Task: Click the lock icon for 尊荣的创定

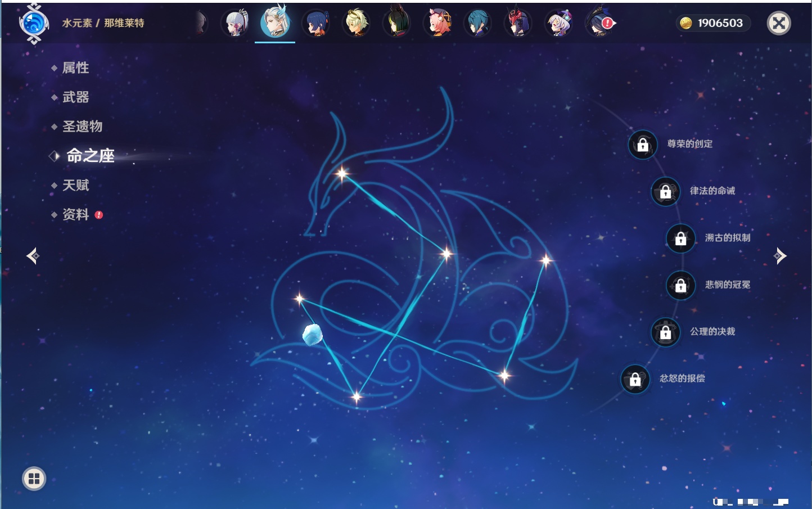Action: [x=643, y=145]
